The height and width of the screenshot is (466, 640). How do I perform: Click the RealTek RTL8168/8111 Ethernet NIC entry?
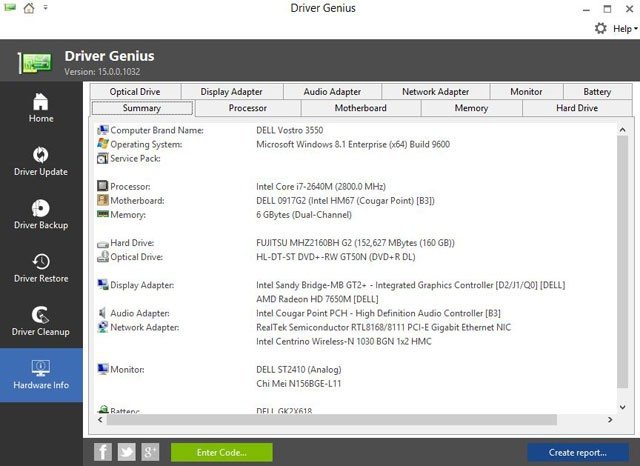pos(383,327)
